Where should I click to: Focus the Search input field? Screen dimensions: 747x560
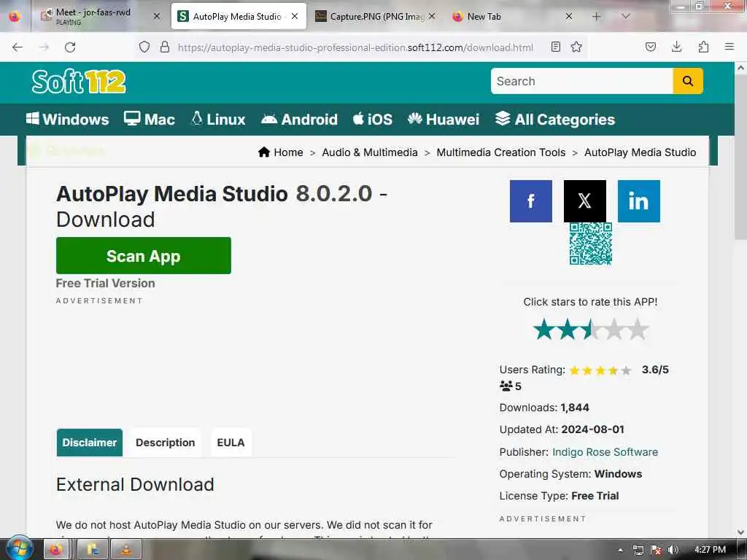click(x=581, y=81)
